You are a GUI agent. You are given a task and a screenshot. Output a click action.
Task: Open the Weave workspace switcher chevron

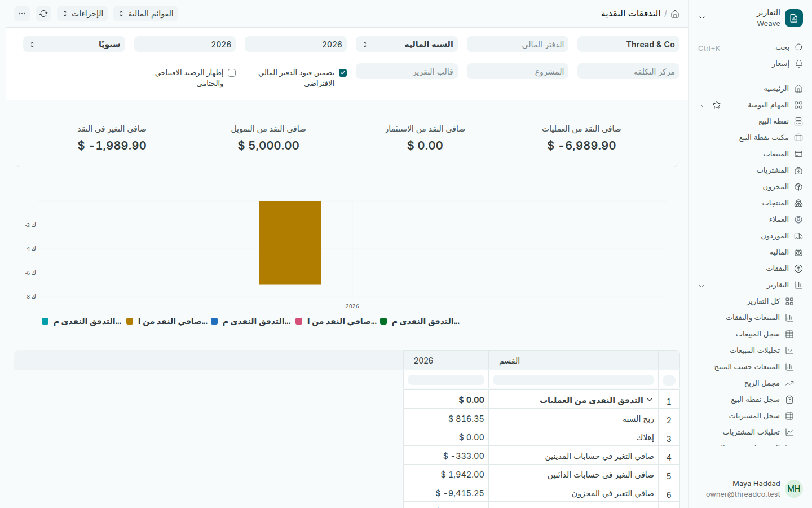click(702, 18)
